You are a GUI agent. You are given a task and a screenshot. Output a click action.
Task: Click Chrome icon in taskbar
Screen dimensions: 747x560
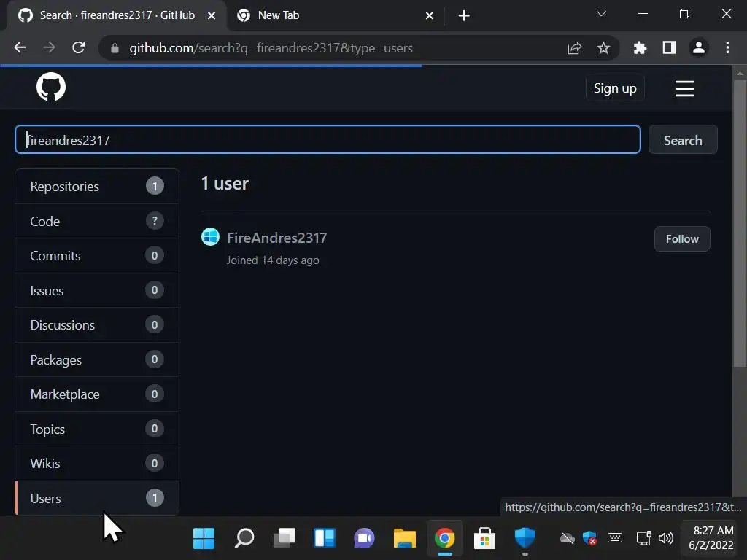[444, 539]
